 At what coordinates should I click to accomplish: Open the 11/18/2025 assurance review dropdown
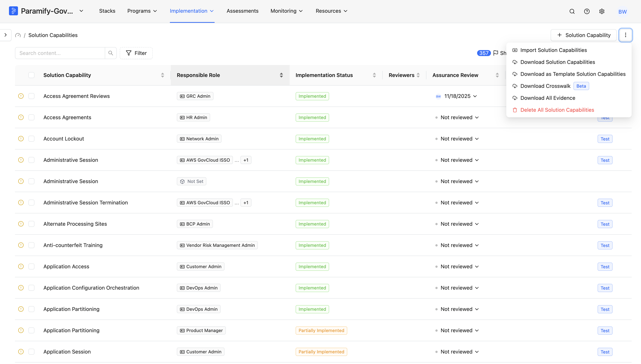460,96
